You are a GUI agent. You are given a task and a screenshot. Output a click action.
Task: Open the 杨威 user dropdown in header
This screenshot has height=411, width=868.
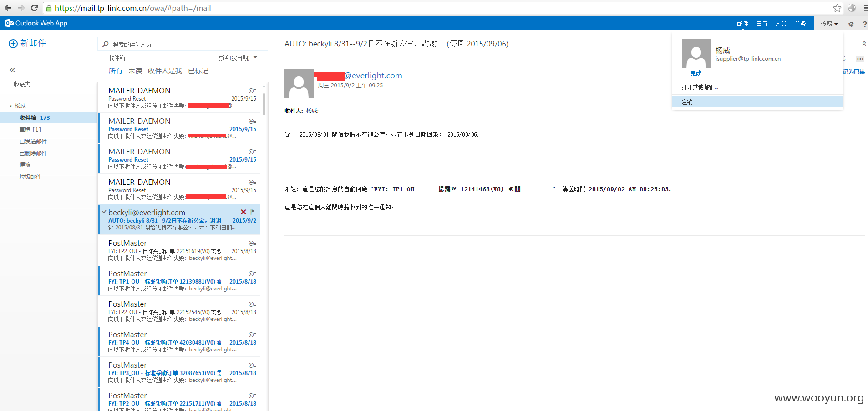[829, 24]
